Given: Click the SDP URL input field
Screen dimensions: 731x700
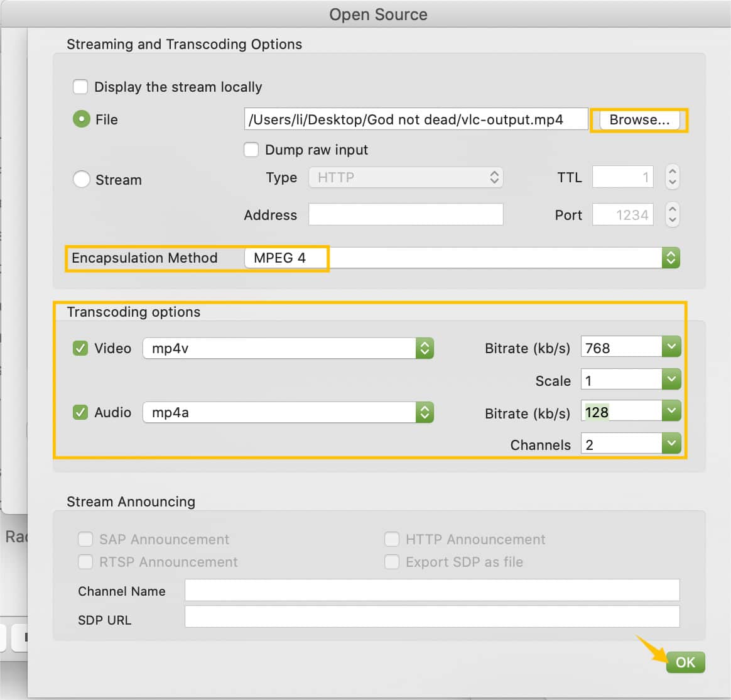Looking at the screenshot, I should click(x=431, y=617).
